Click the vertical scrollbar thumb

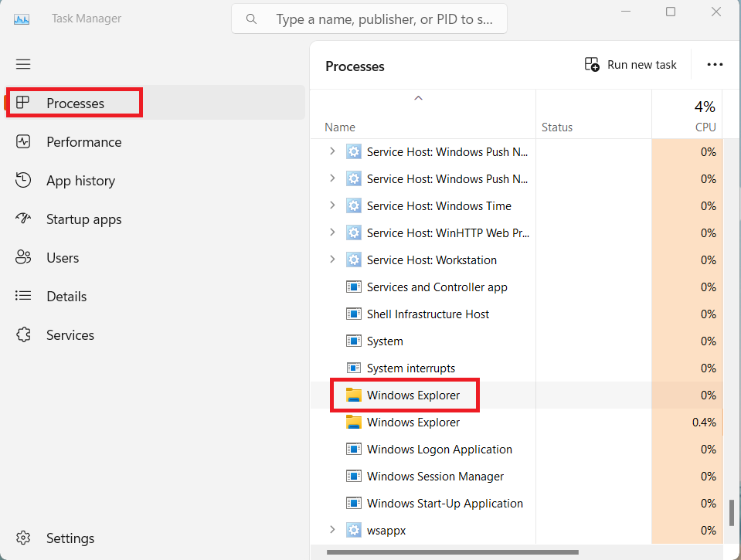pyautogui.click(x=731, y=512)
